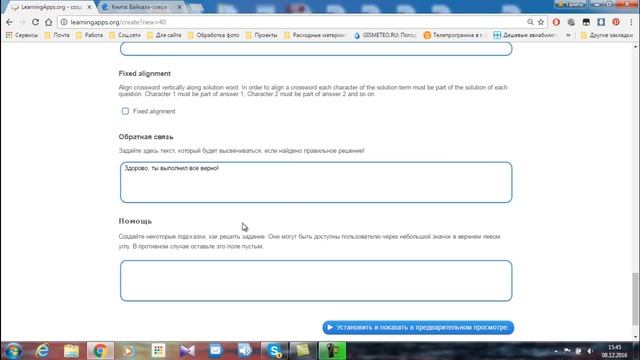Close the Книга Байкала tab
The image size is (640, 360).
tap(179, 7)
